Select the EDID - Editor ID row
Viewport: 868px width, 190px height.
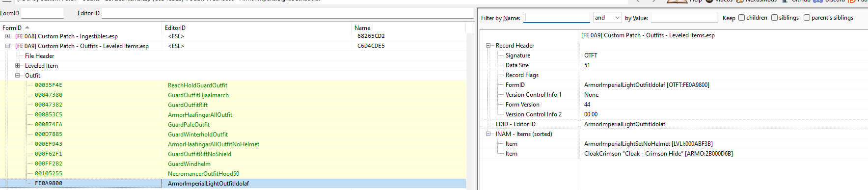click(515, 124)
